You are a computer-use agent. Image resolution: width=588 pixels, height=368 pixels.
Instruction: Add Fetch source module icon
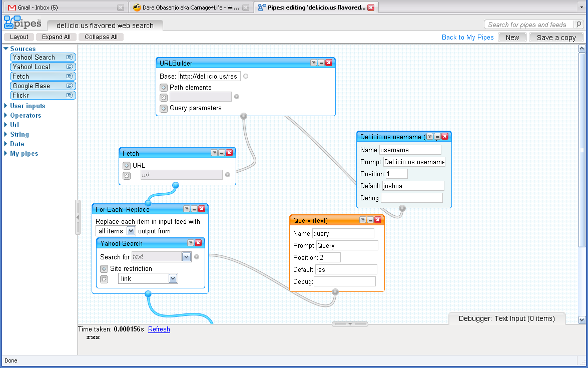[70, 76]
